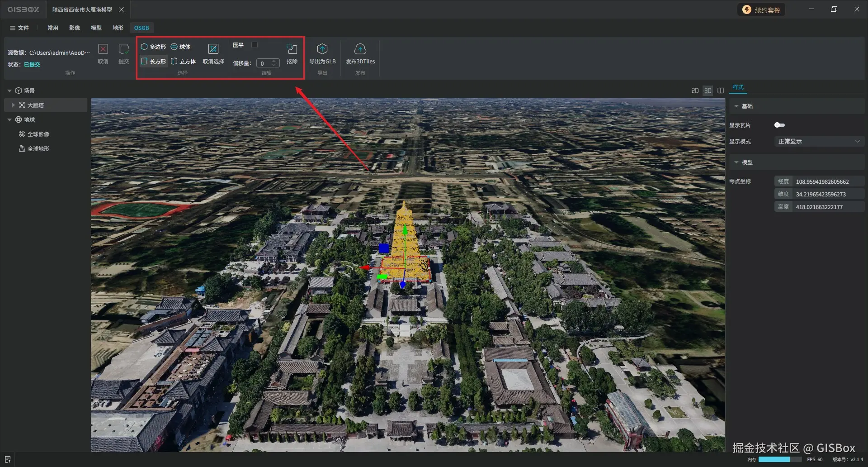Click the 取消选择 deselect icon
Viewport: 868px width, 467px height.
(213, 49)
